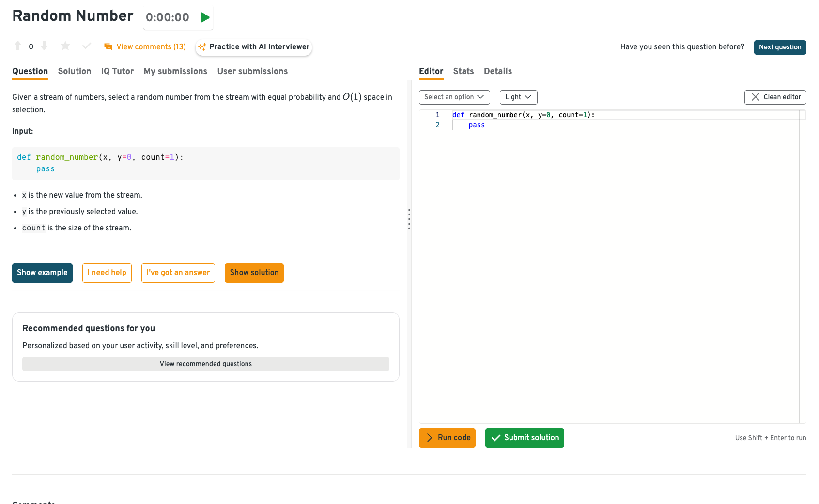The width and height of the screenshot is (819, 504).
Task: Run code with the orange button
Action: 447,438
